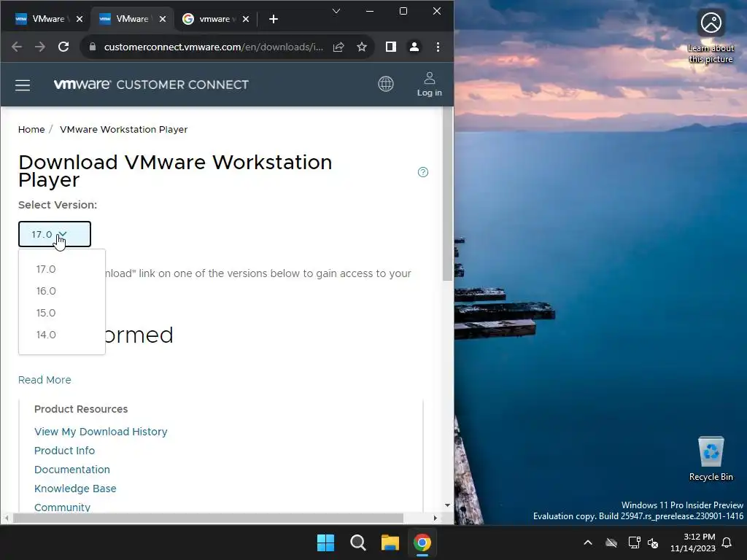Image resolution: width=747 pixels, height=560 pixels.
Task: Select version 14.0 from the list
Action: [46, 335]
